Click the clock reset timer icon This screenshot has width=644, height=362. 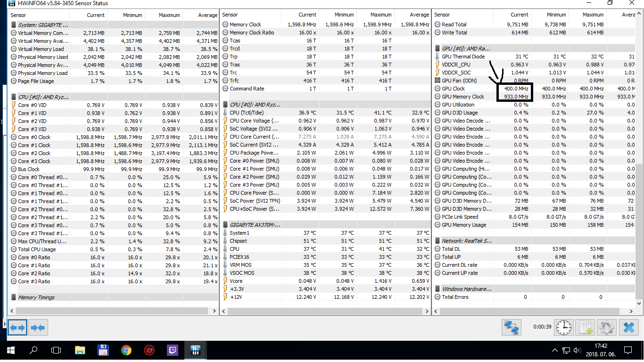[563, 327]
